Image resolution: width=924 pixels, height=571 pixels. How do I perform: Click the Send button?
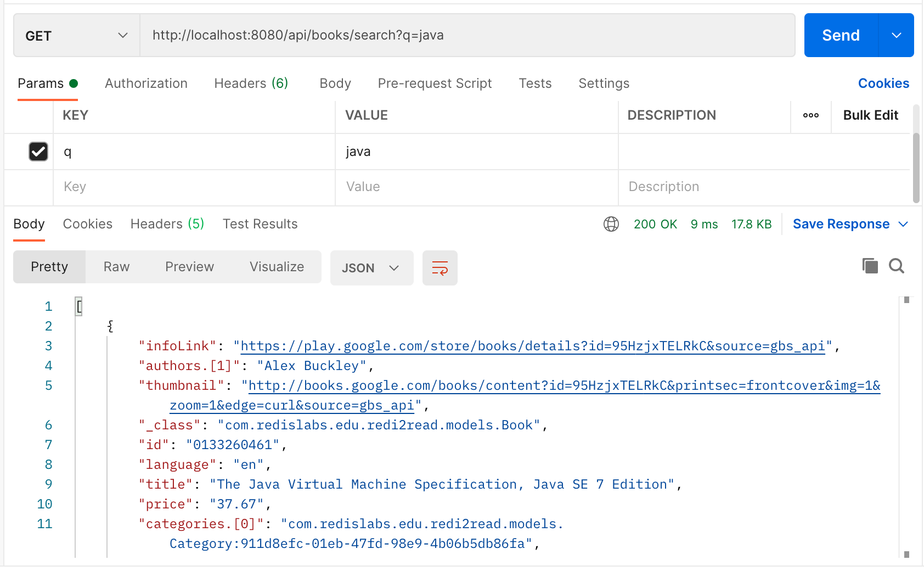coord(841,35)
